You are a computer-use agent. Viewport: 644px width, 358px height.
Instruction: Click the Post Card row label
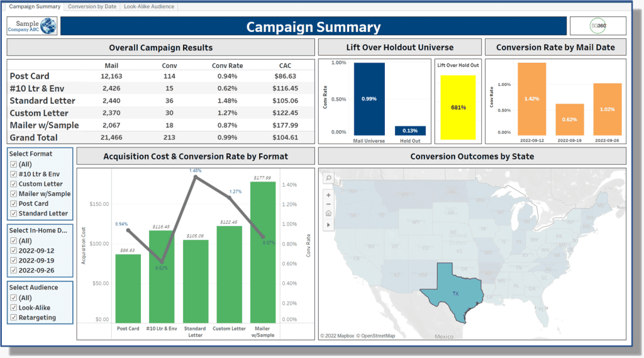tap(30, 76)
